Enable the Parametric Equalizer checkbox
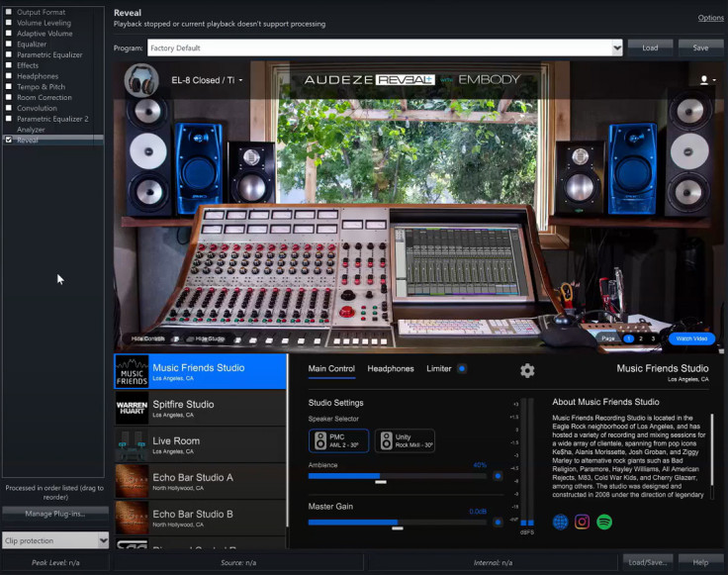 pyautogui.click(x=8, y=54)
